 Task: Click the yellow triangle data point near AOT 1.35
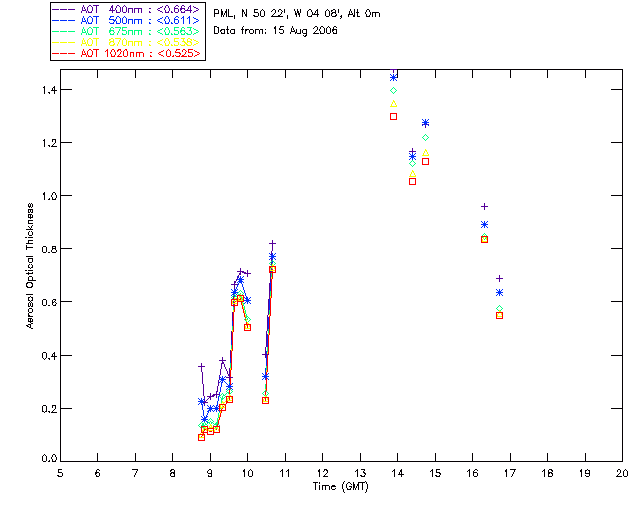click(x=393, y=104)
